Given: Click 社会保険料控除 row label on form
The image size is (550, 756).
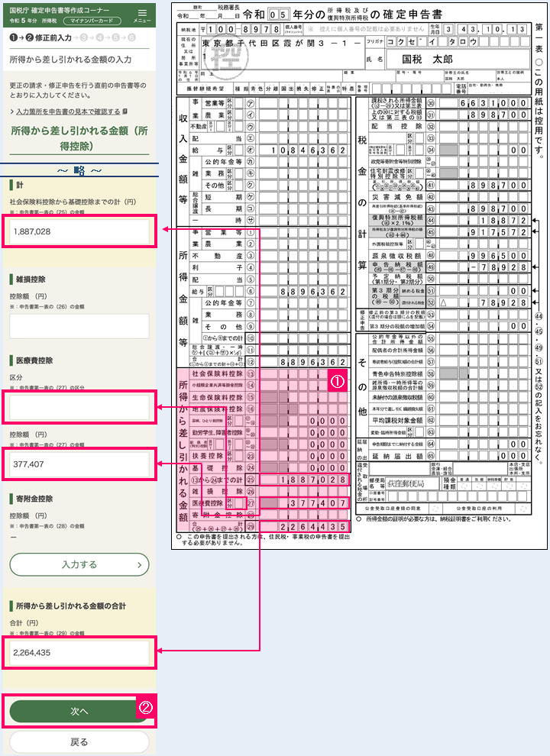Looking at the screenshot, I should click(x=217, y=373).
